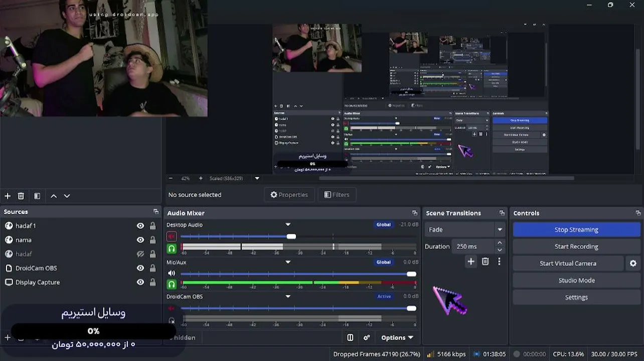Click Desktop Audio headphone monitoring icon
Viewport: 644px width, 361px height.
(x=172, y=248)
